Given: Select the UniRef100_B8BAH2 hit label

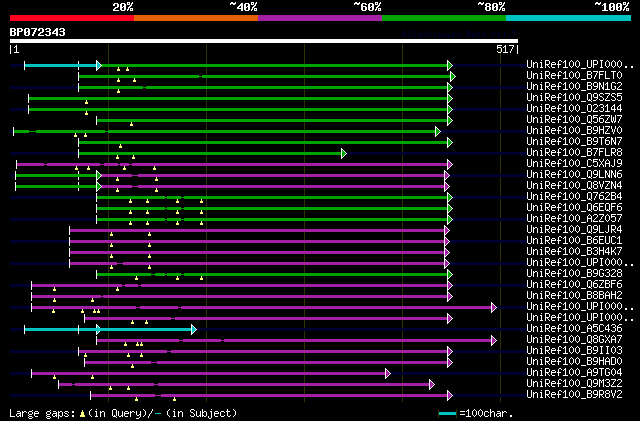Looking at the screenshot, I should pyautogui.click(x=574, y=296).
